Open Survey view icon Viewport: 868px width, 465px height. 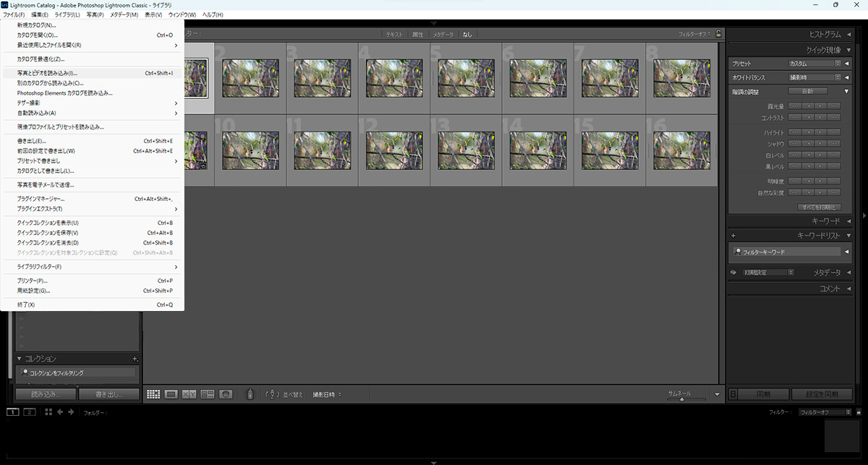tap(208, 394)
